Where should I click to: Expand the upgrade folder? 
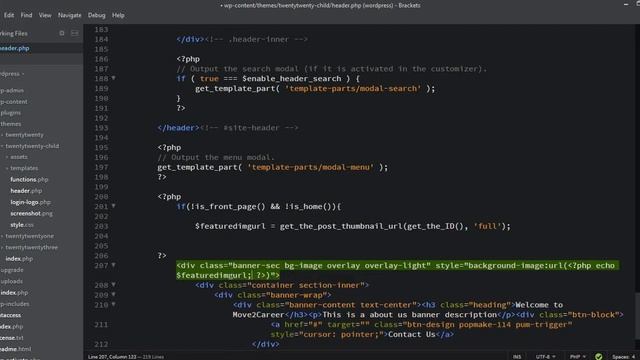pyautogui.click(x=12, y=270)
